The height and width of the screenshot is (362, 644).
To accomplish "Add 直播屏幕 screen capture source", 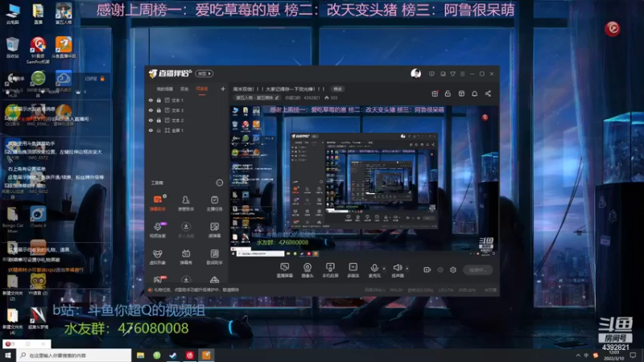I will coord(285,270).
